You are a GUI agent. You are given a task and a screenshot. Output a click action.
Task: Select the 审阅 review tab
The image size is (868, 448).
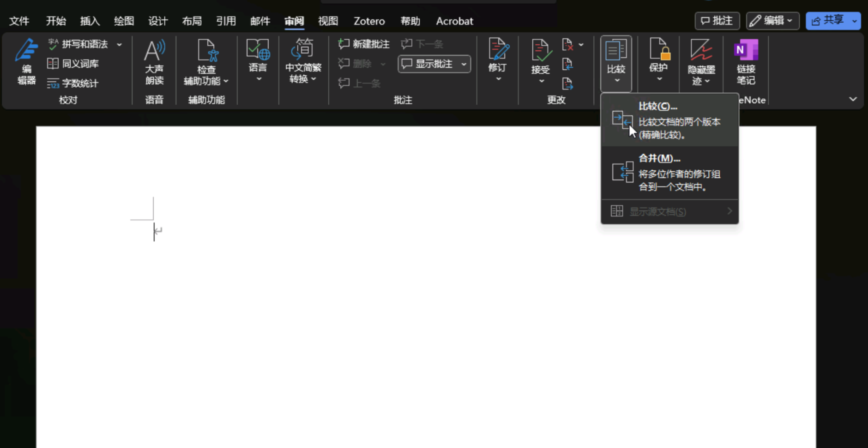pos(294,21)
